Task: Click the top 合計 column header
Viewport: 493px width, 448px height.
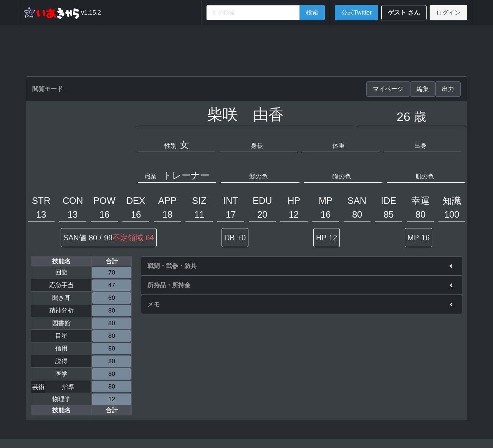Action: 112,261
